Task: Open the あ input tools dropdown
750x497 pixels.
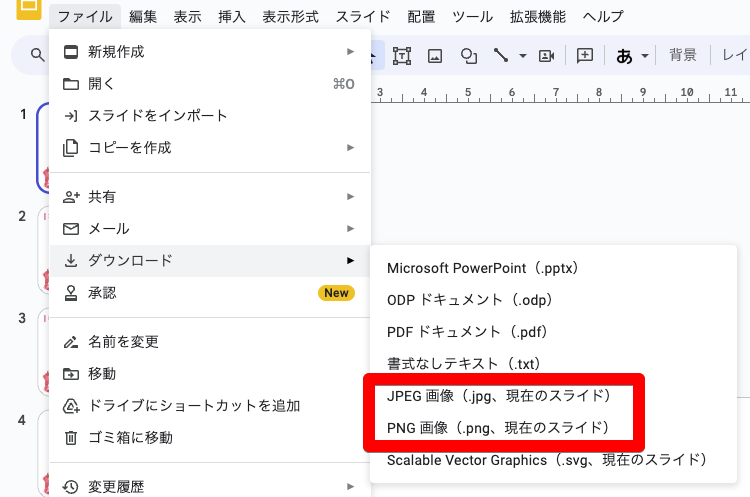Action: click(632, 56)
